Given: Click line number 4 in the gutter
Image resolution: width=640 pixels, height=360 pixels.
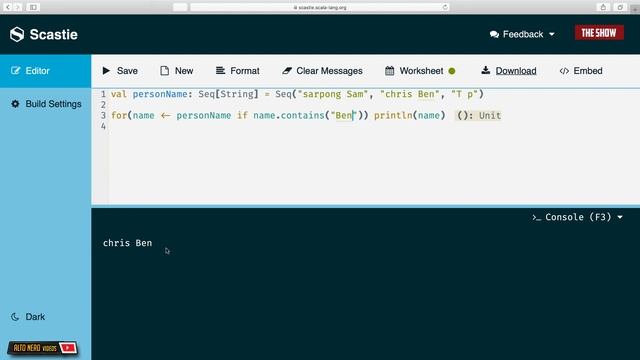Looking at the screenshot, I should 103,126.
